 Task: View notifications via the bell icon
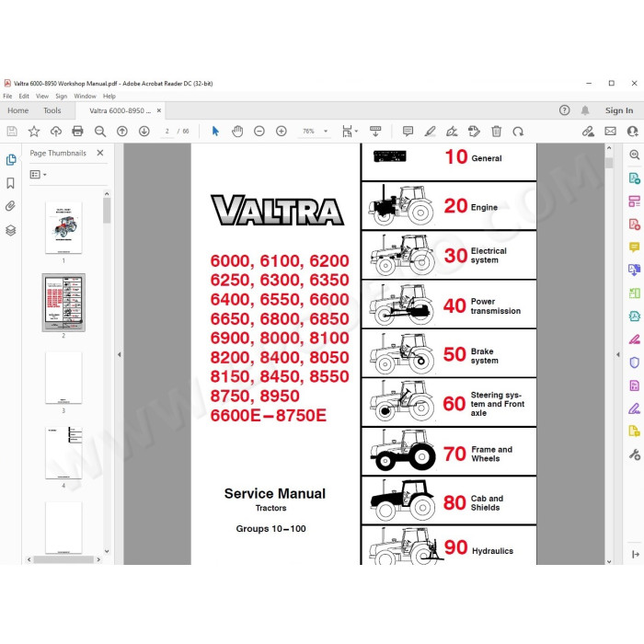click(585, 110)
